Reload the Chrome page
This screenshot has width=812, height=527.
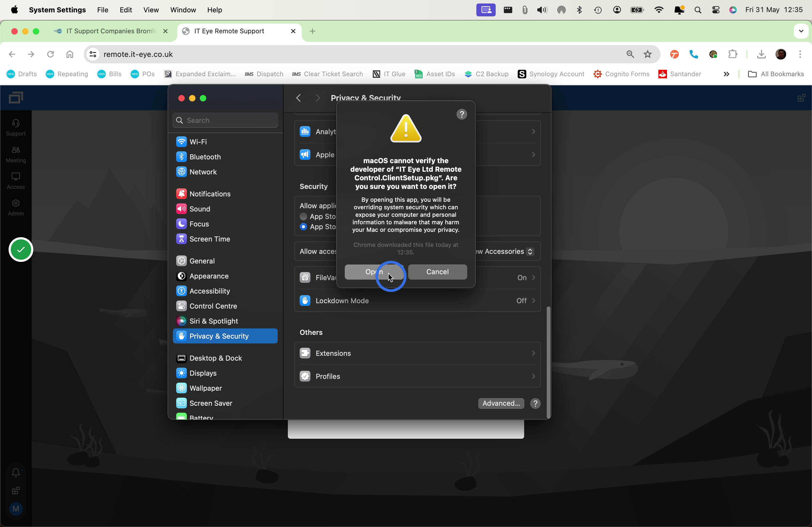(x=50, y=54)
